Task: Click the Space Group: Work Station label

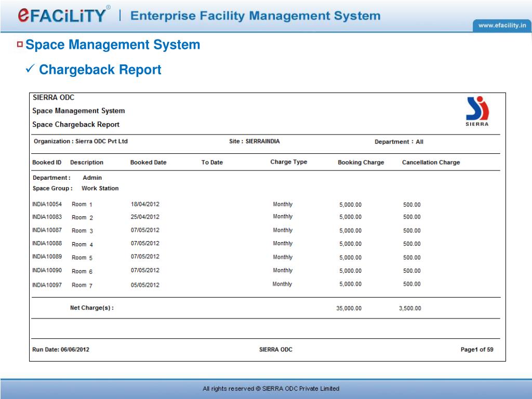Action: 76,188
